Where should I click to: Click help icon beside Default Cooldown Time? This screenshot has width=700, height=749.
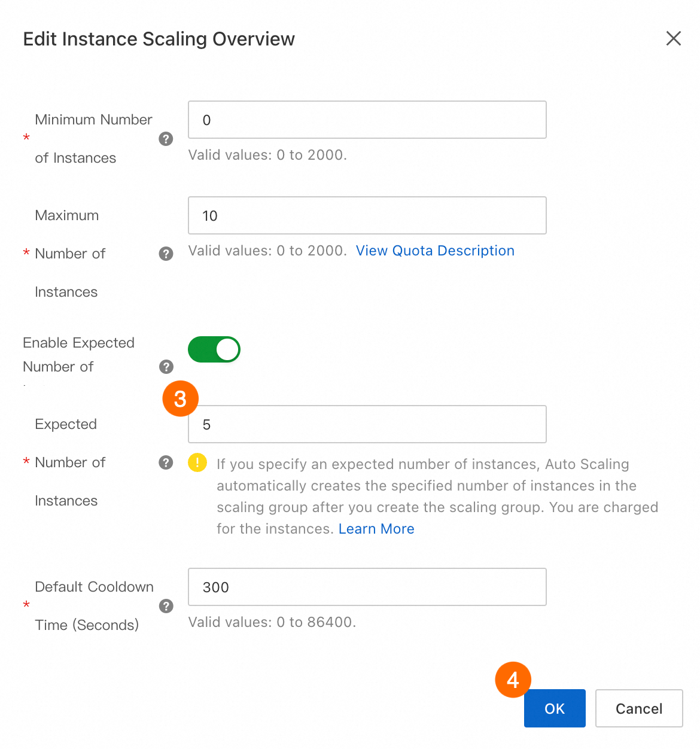[x=166, y=606]
